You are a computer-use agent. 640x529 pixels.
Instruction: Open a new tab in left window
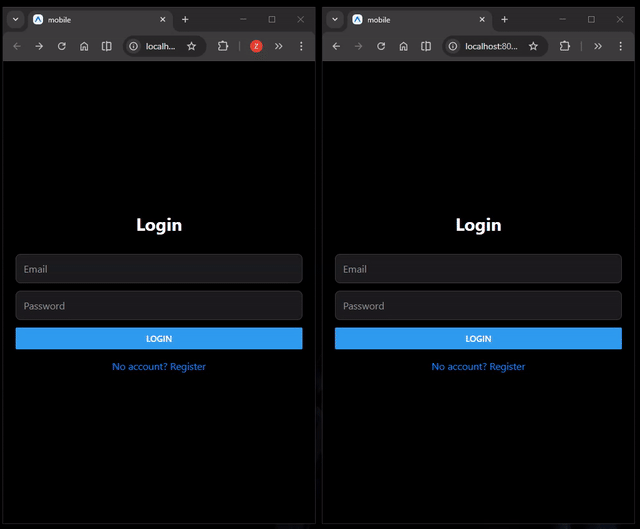coord(185,20)
